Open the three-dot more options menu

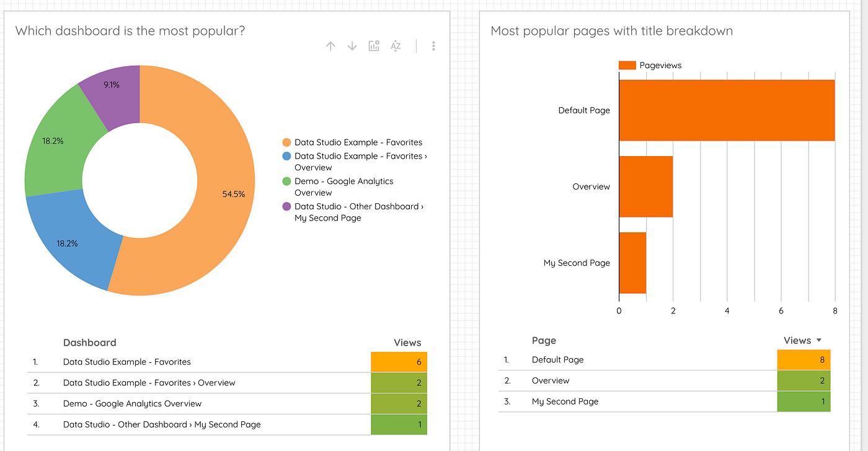click(x=433, y=46)
